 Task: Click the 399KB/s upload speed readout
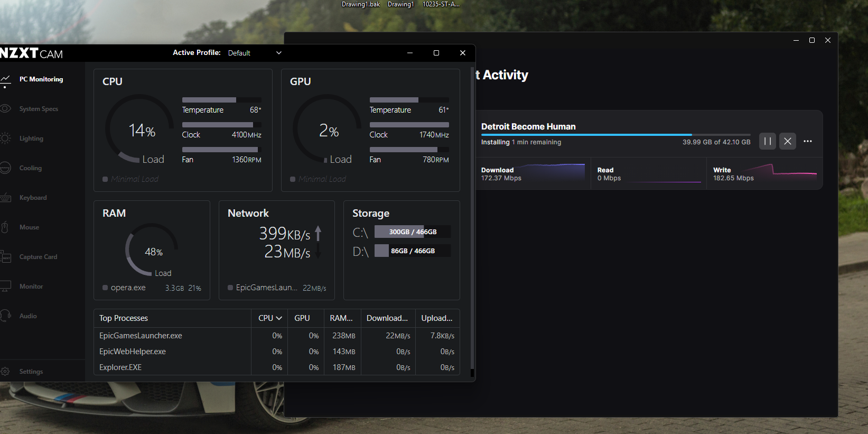[285, 233]
